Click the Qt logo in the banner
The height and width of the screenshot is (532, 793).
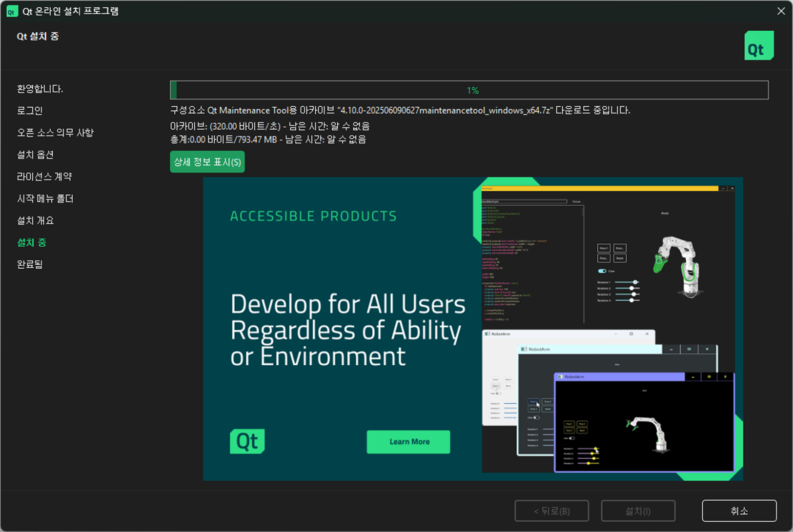click(x=247, y=441)
